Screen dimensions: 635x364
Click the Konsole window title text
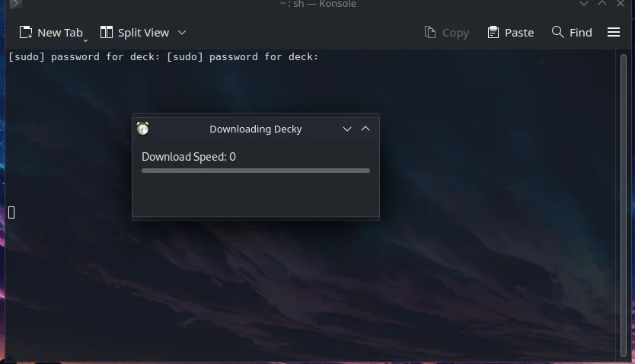pyautogui.click(x=318, y=4)
